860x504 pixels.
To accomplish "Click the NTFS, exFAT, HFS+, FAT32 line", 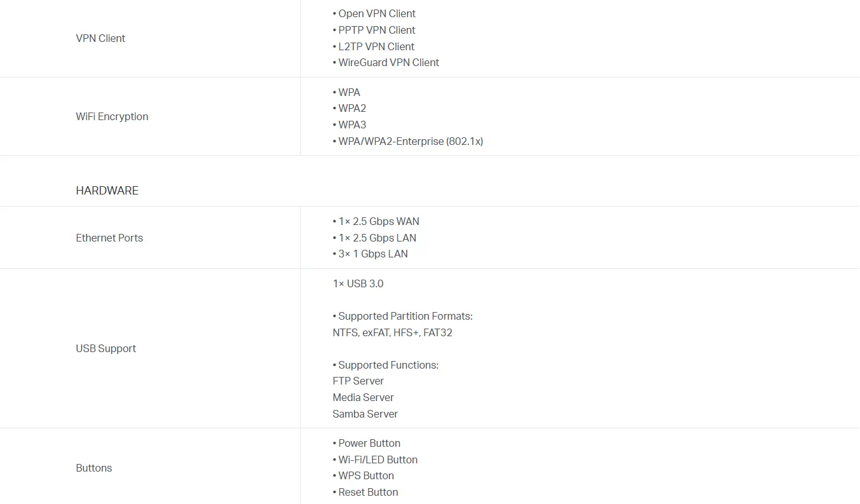I will point(392,332).
